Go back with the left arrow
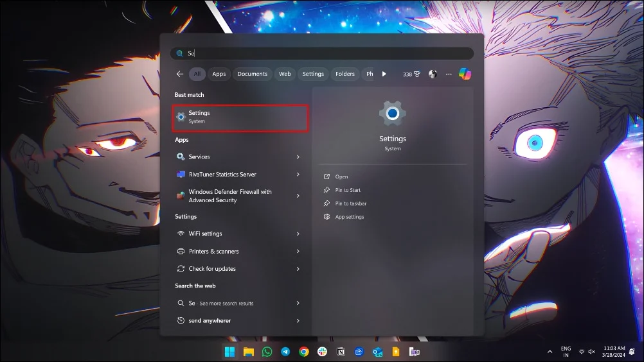Viewport: 644px width, 362px height. (x=180, y=74)
